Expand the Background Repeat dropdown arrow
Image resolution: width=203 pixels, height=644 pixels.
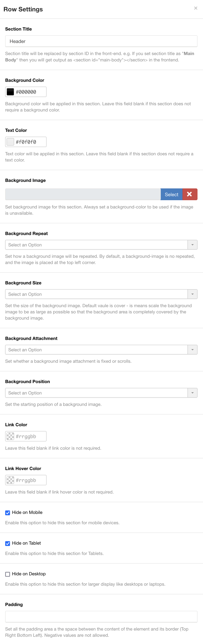192,245
